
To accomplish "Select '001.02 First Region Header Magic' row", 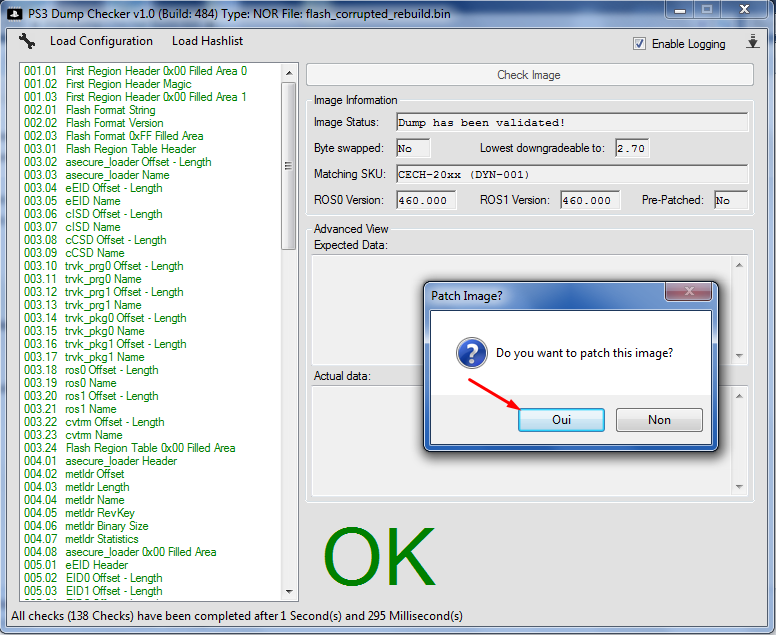I will point(108,84).
